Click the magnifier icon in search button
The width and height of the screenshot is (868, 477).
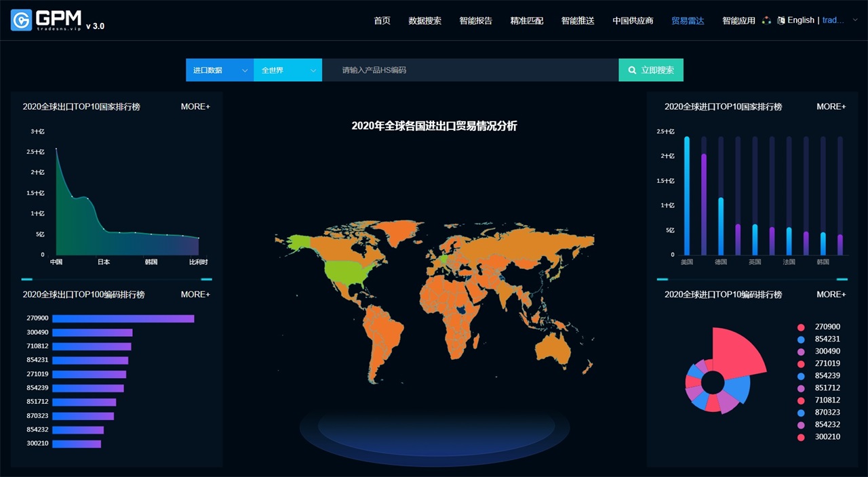click(x=632, y=70)
